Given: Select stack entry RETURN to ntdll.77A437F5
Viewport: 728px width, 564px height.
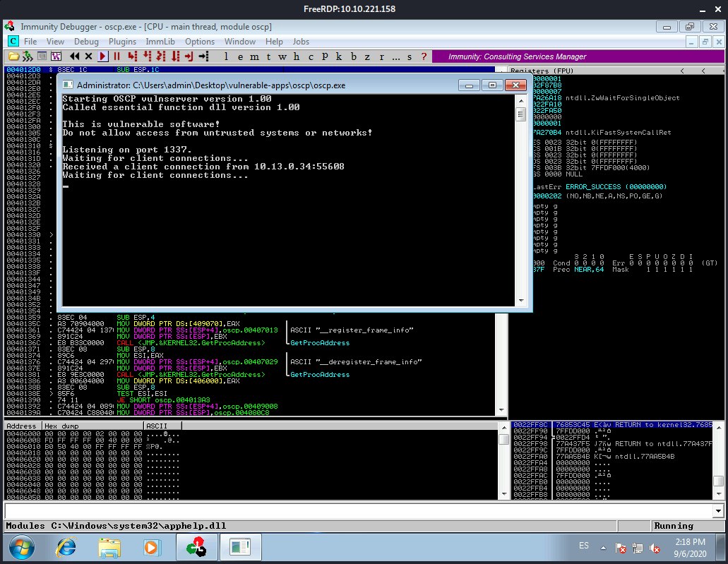Looking at the screenshot, I should (612, 444).
